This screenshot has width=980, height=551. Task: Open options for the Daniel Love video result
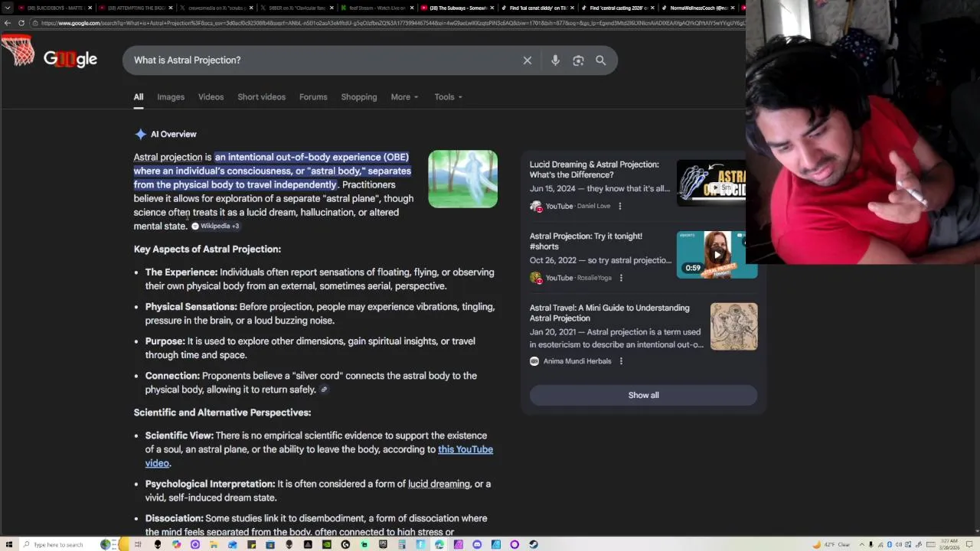[620, 206]
